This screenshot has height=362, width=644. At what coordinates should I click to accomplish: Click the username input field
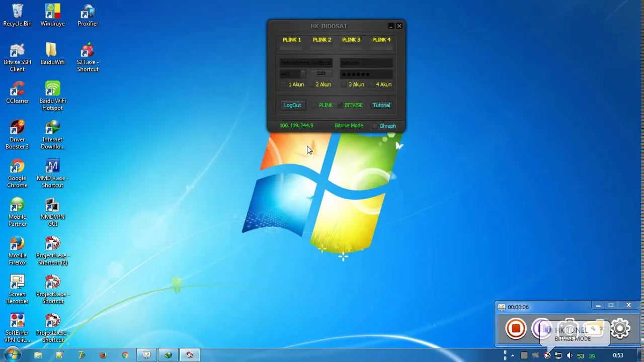coord(366,63)
